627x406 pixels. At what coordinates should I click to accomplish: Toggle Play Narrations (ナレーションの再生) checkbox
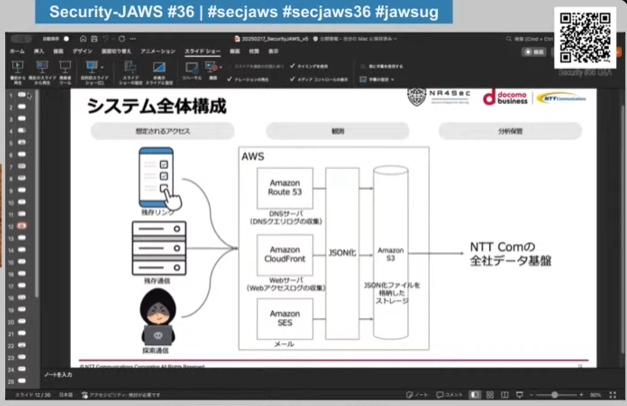coord(230,79)
